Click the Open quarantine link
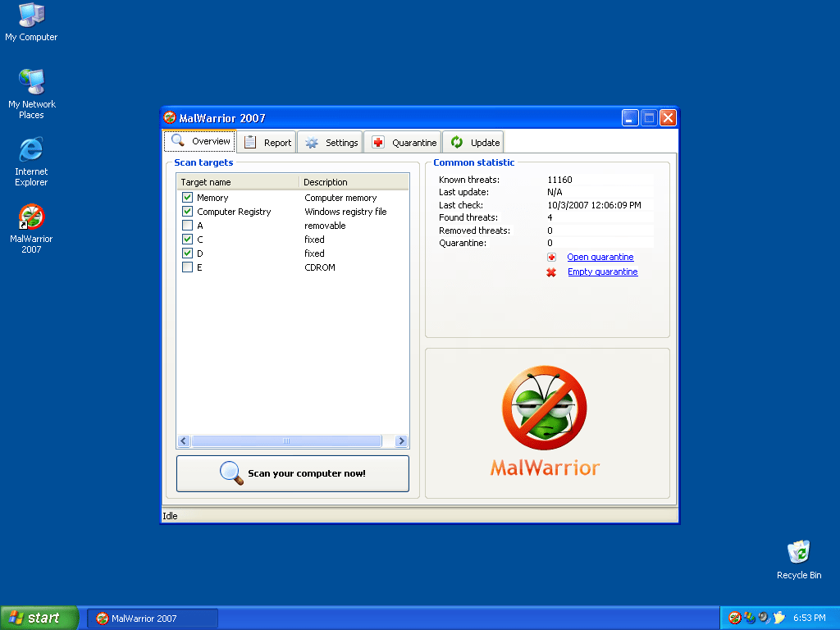This screenshot has height=630, width=840. click(x=600, y=258)
